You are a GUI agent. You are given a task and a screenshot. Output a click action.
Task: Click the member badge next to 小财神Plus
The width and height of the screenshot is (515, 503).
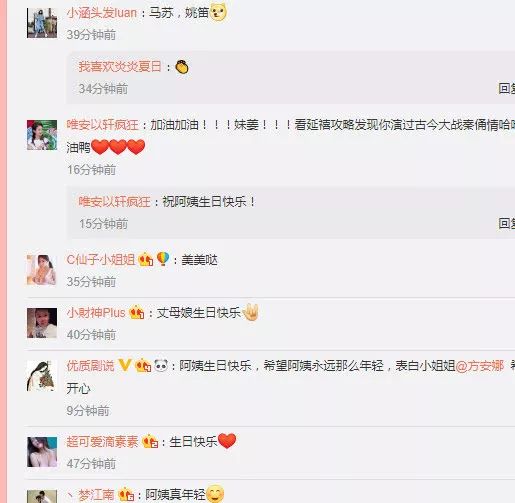click(137, 313)
